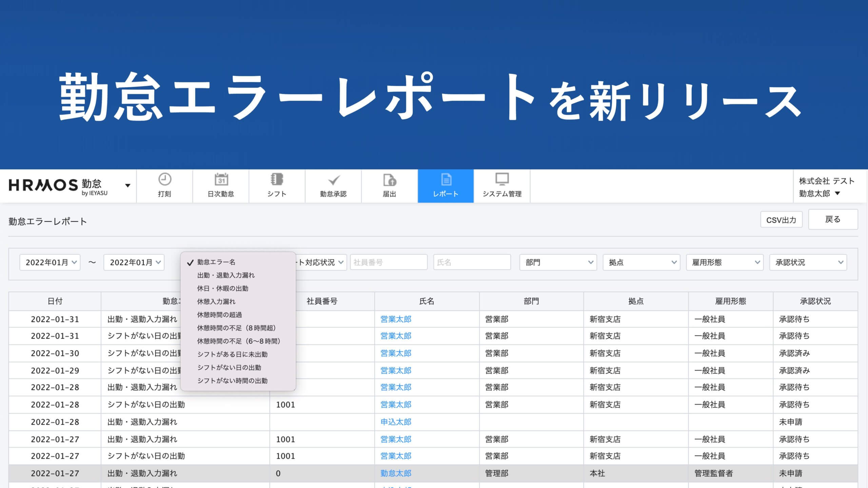
Task: Click the 社員番号 employee number field
Action: [389, 262]
